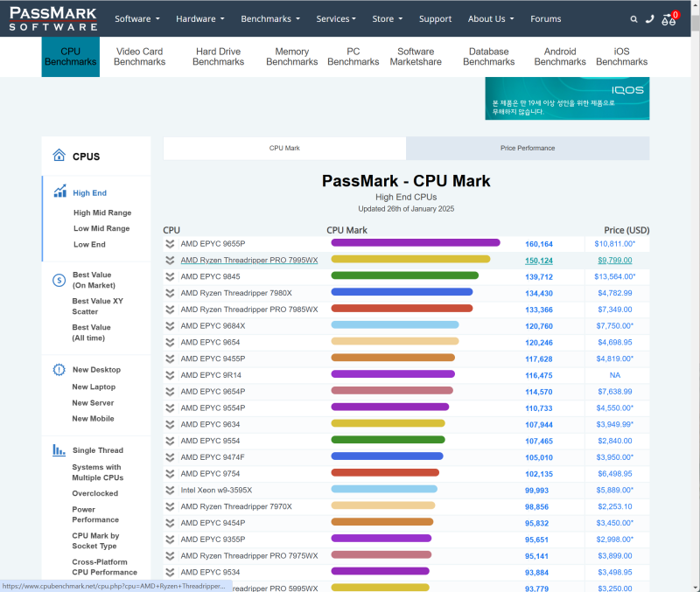Switch to iOS Benchmarks
This screenshot has width=700, height=592.
(x=621, y=57)
